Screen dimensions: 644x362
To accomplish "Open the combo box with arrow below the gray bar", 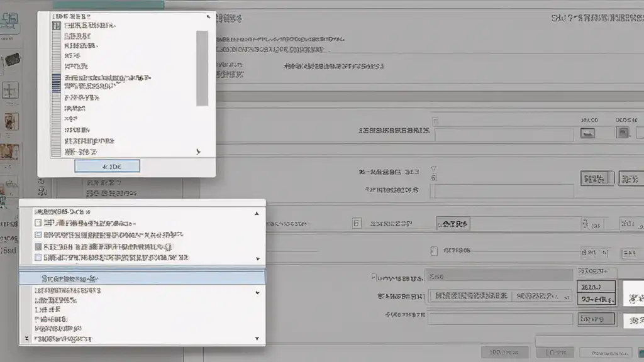I will (500, 296).
